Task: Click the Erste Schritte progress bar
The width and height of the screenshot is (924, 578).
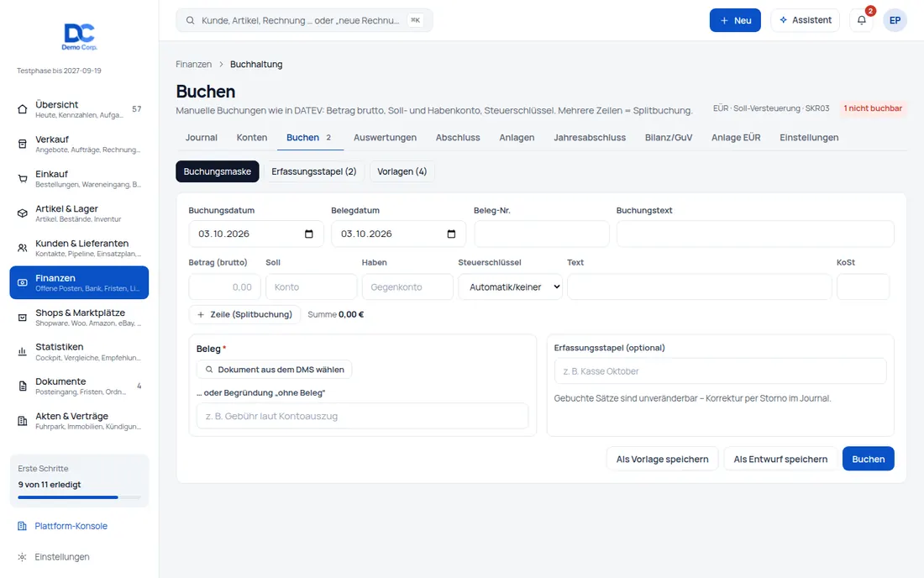Action: 79,497
